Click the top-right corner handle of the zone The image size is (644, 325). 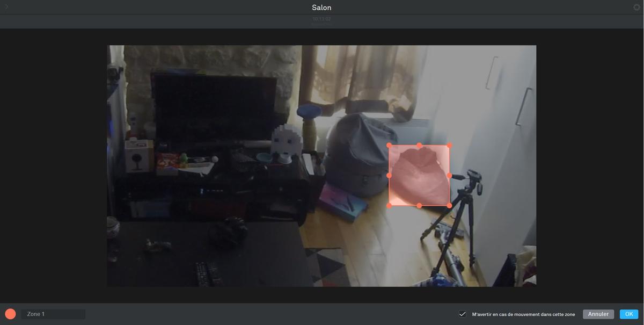click(x=449, y=146)
